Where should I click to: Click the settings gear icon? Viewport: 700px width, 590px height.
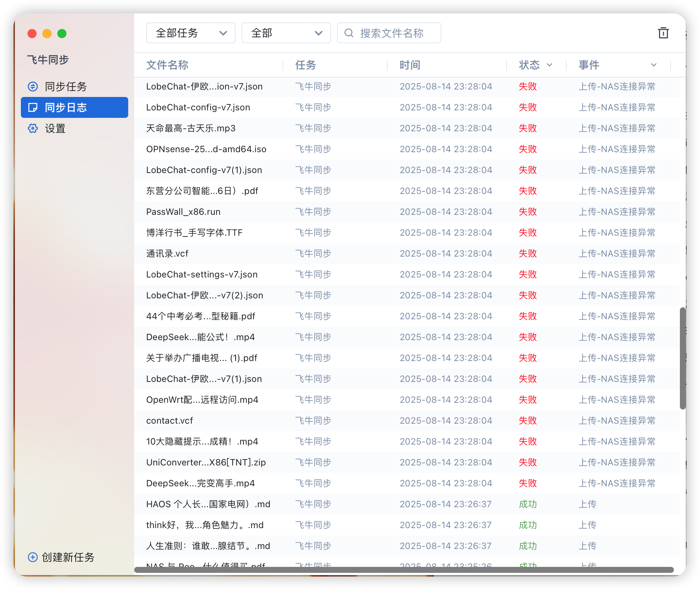(33, 129)
